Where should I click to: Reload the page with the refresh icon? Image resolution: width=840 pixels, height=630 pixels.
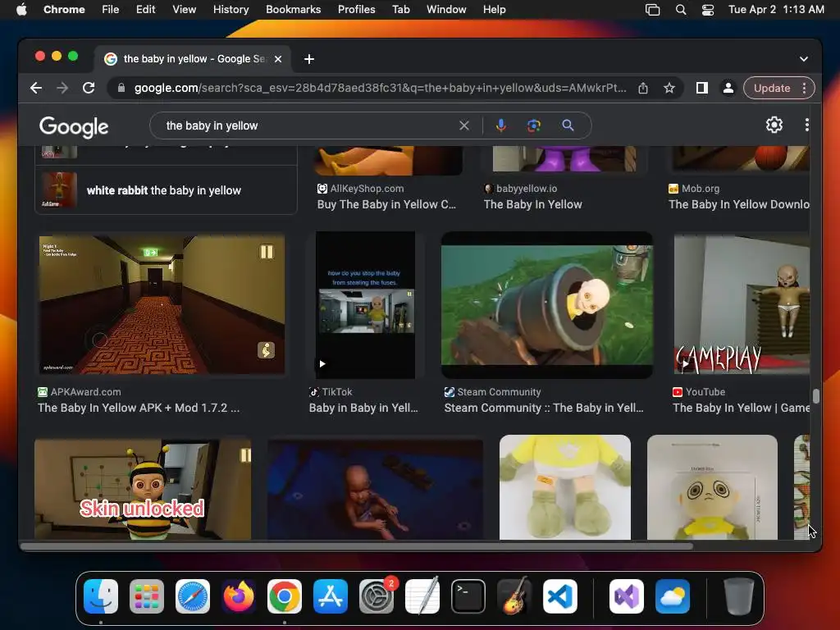pyautogui.click(x=89, y=88)
